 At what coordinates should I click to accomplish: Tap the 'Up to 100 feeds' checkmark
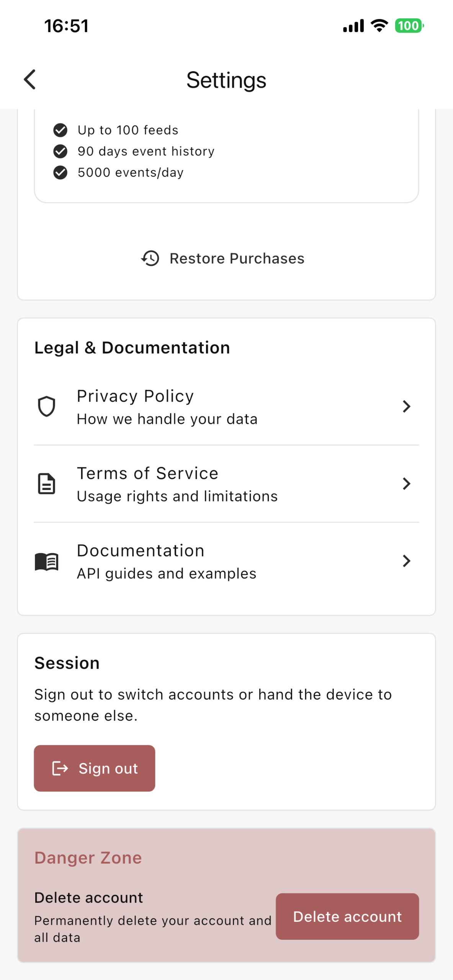click(60, 130)
